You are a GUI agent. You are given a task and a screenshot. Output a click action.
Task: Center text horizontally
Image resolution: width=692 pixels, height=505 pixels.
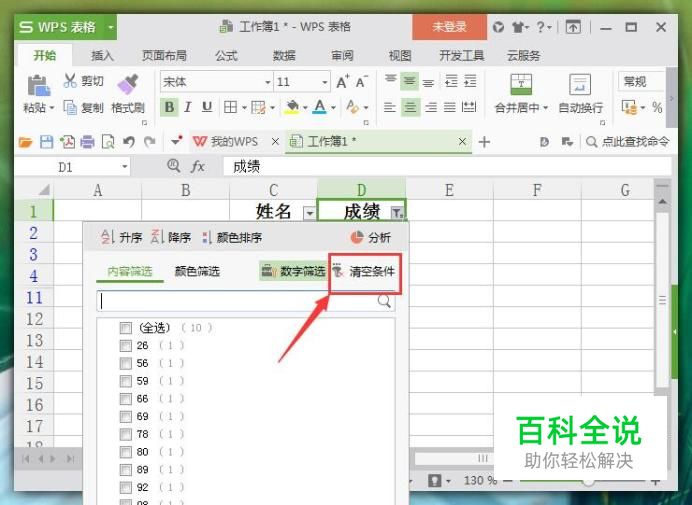pyautogui.click(x=410, y=107)
